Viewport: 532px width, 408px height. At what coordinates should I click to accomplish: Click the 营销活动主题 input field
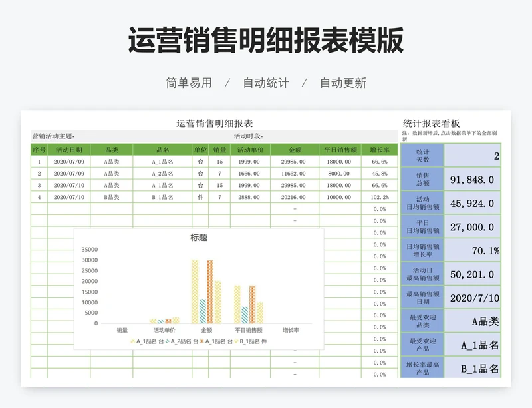click(132, 136)
